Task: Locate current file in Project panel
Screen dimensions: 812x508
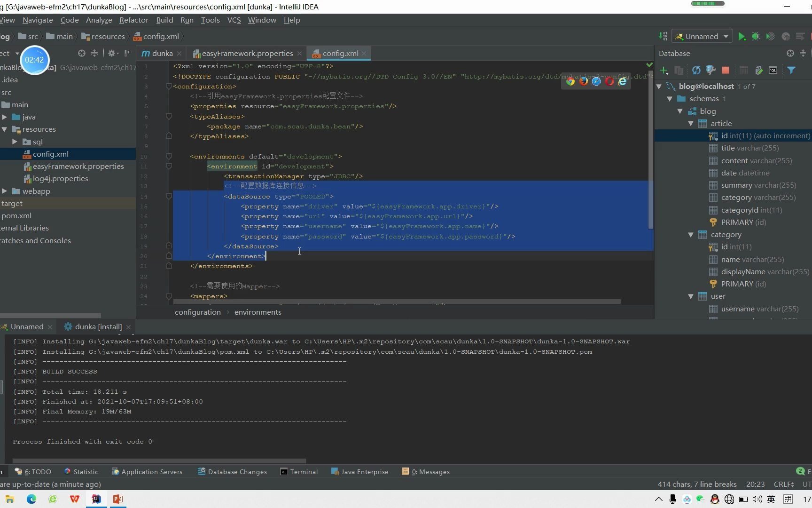Action: (x=82, y=53)
